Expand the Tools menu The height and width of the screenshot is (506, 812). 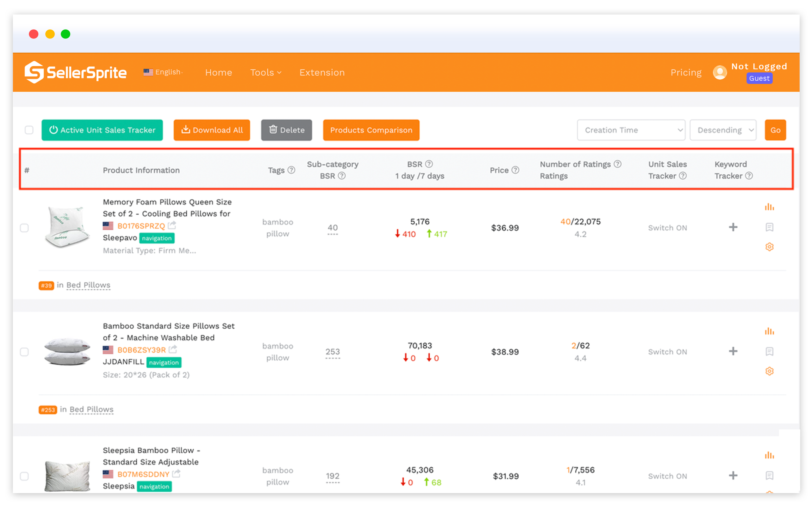pyautogui.click(x=266, y=72)
